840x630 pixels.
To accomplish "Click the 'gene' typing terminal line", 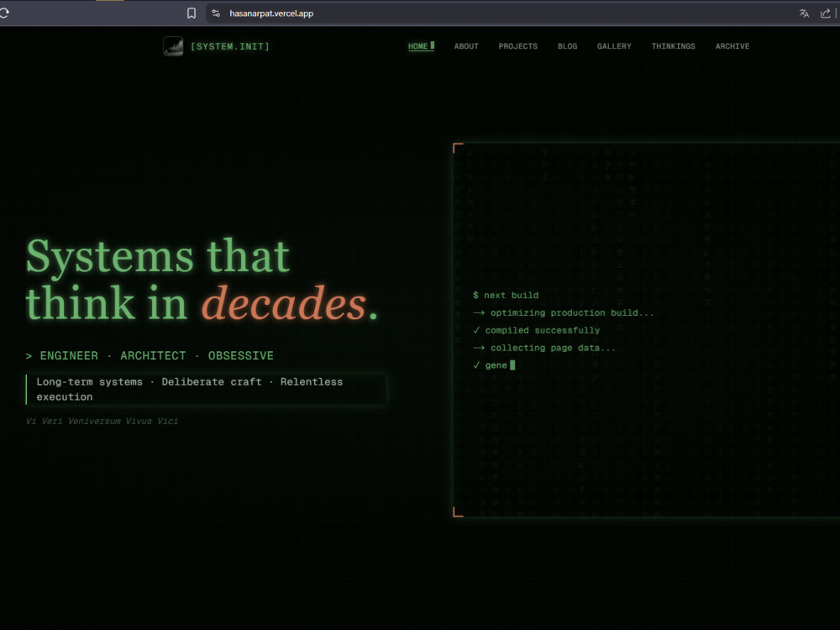I will pos(494,365).
